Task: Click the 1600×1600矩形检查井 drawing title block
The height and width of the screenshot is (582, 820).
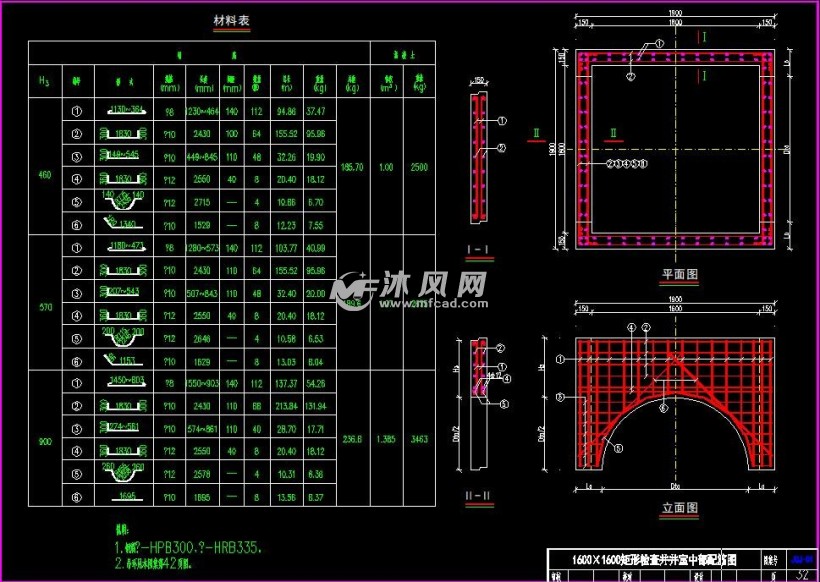Action: [654, 560]
